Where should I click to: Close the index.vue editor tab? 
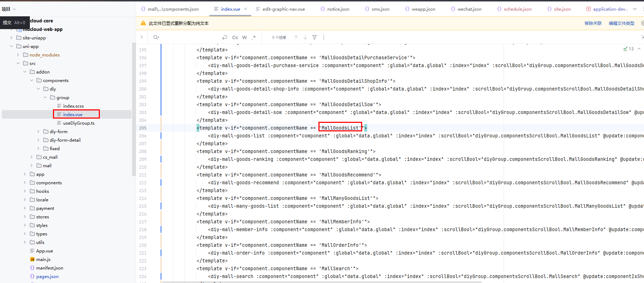(246, 9)
